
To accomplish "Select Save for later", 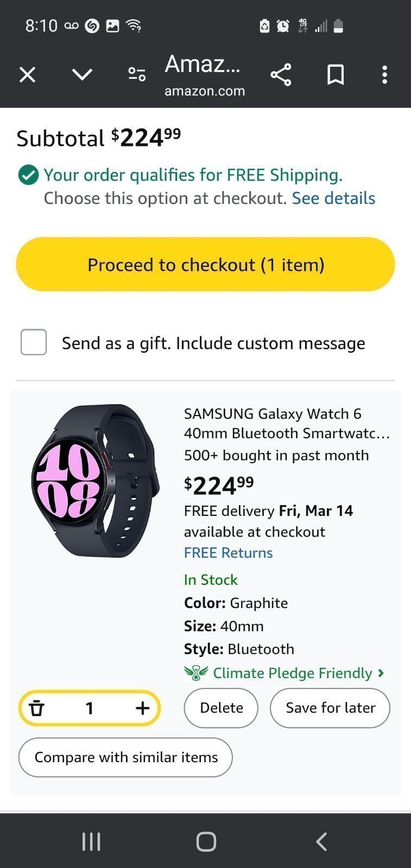I will pos(330,708).
